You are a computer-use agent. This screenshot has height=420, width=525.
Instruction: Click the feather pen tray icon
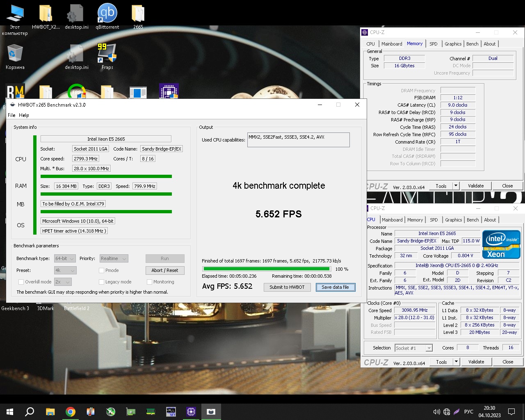point(457,412)
